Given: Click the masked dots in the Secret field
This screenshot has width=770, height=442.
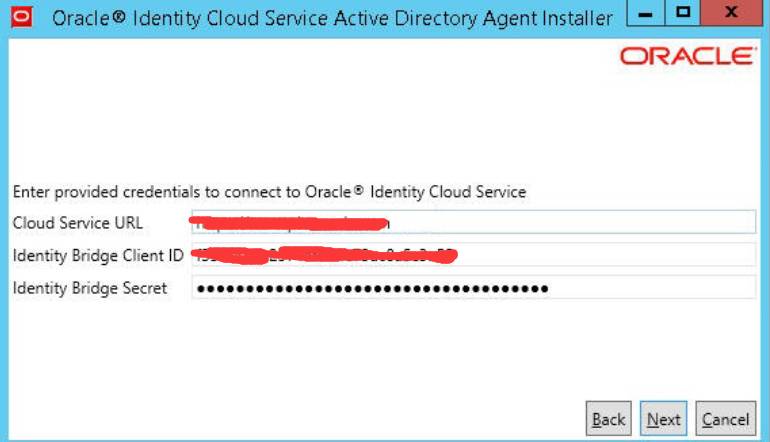Looking at the screenshot, I should tap(372, 289).
